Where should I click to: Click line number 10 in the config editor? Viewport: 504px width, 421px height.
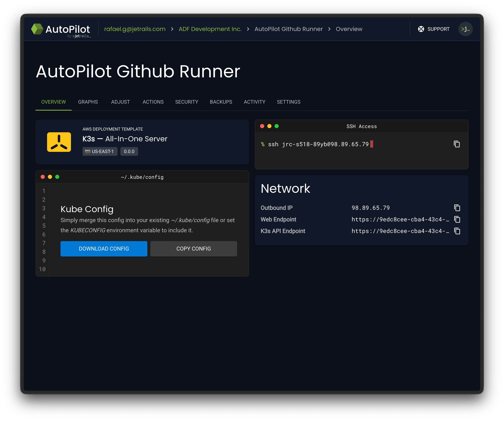click(x=42, y=269)
